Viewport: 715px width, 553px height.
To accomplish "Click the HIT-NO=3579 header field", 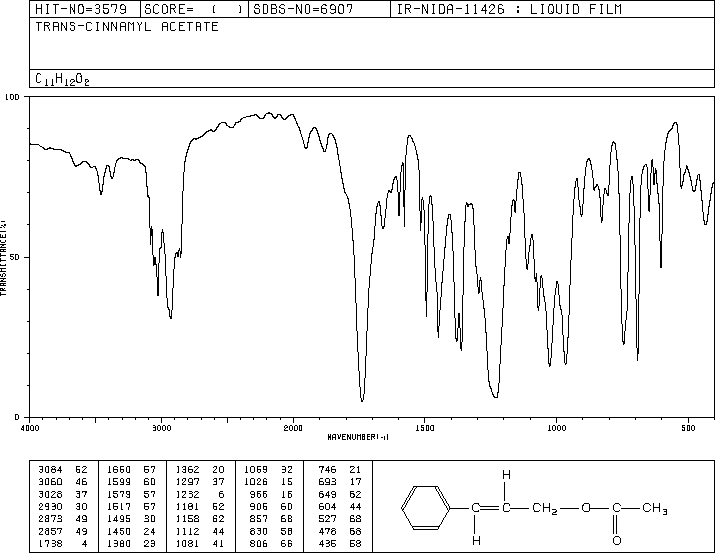I will (x=85, y=9).
